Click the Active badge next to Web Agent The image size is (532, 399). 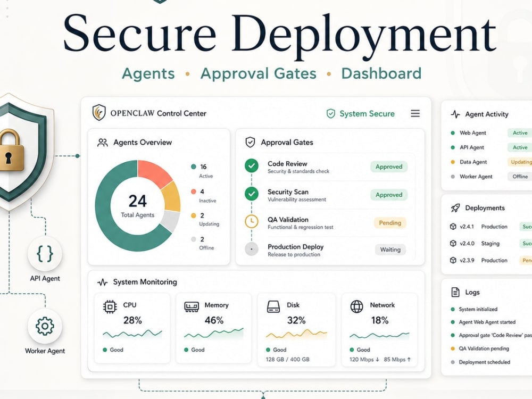pos(520,133)
